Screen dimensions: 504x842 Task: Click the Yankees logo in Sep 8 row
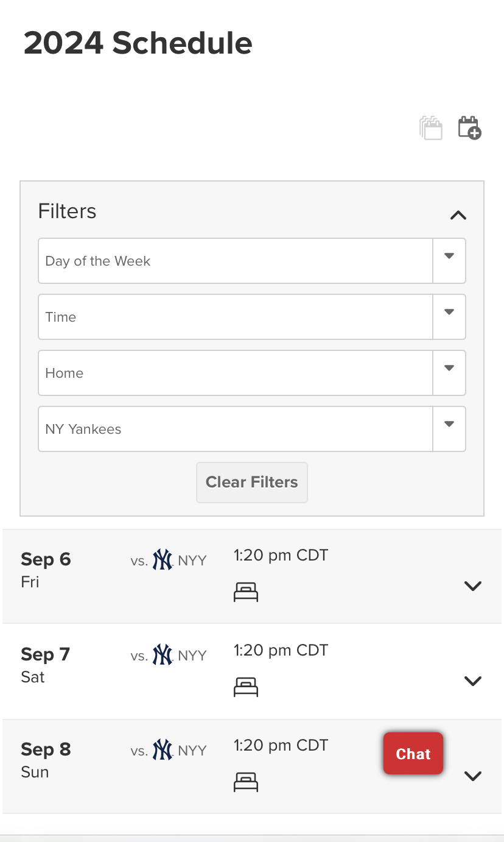(x=163, y=749)
